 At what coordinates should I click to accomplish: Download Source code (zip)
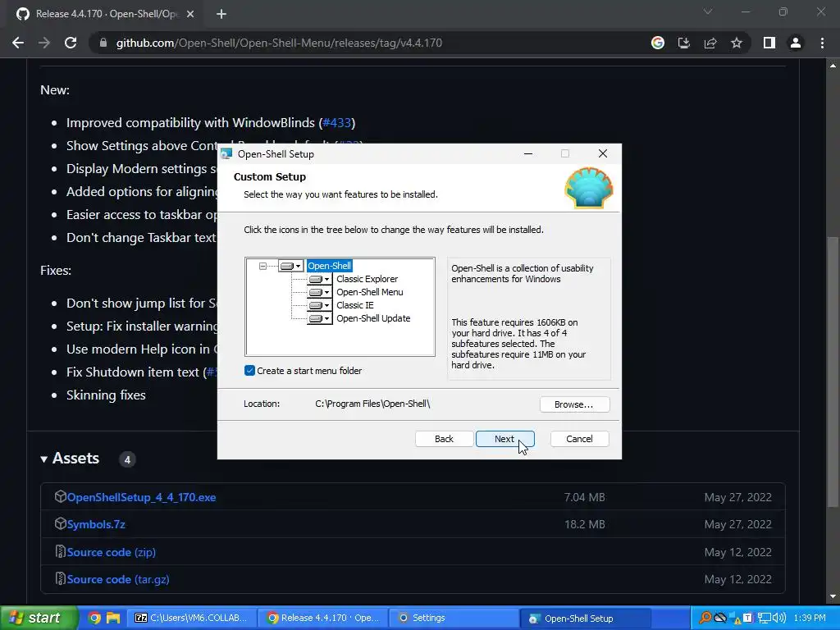click(111, 552)
